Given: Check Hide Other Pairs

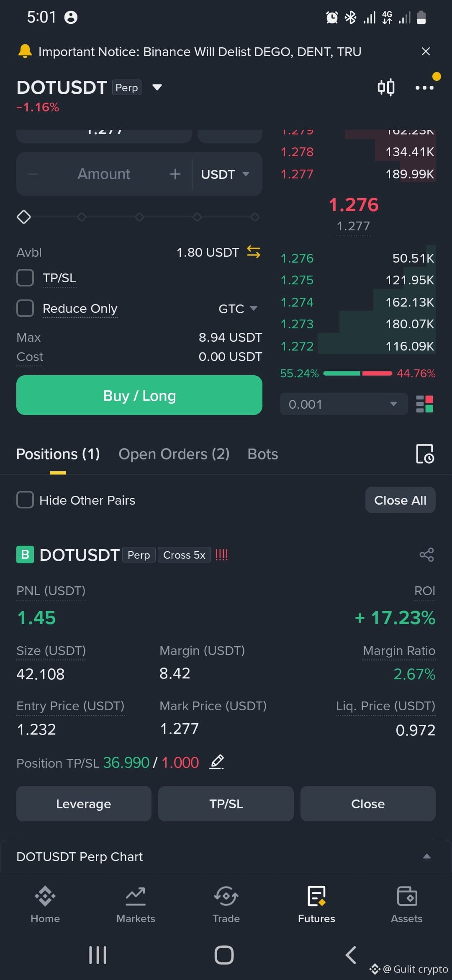Looking at the screenshot, I should pyautogui.click(x=25, y=500).
